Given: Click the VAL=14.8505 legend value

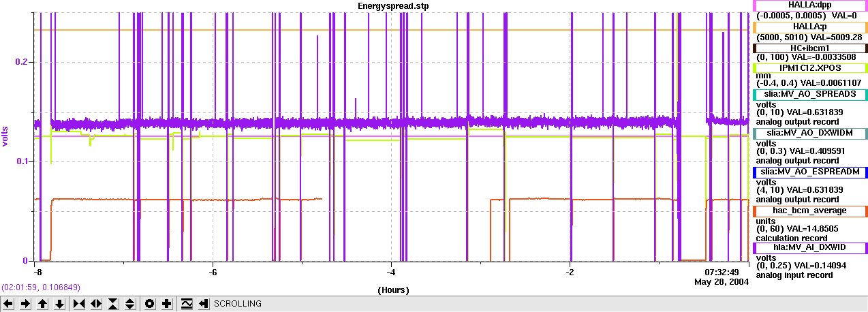Looking at the screenshot, I should pos(812,229).
